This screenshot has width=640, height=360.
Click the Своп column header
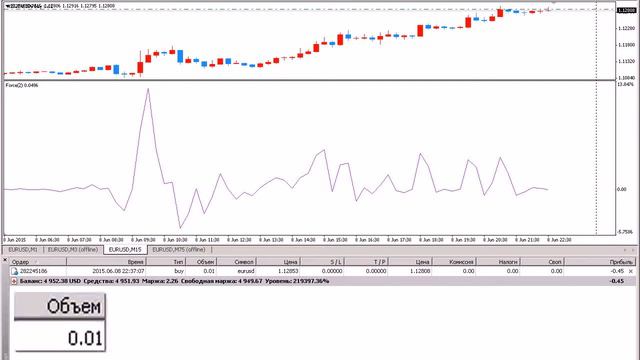[x=542, y=262]
